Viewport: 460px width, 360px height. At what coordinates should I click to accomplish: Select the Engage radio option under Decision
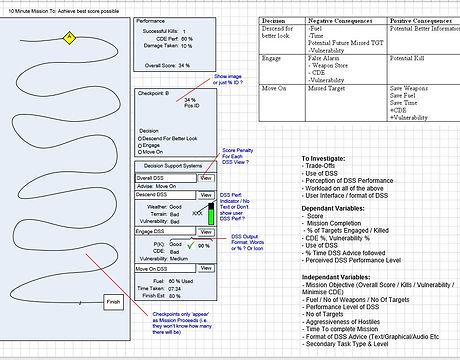(140, 146)
